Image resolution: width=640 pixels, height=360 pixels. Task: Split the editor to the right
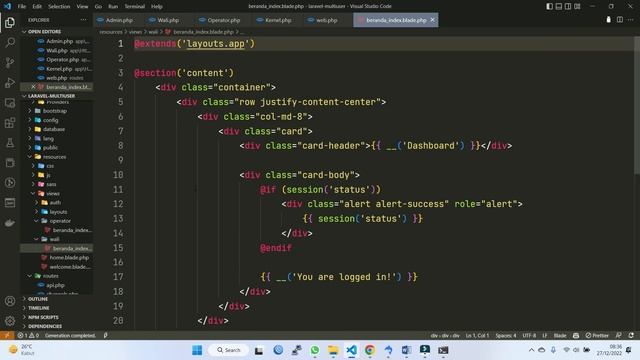tap(620, 20)
